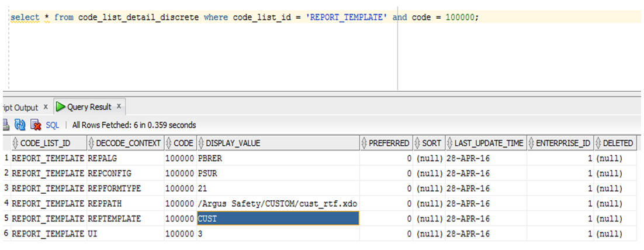Sort by the DISPLAY_VALUE column header
Image resolution: width=644 pixels, height=250 pixels.
(x=278, y=143)
